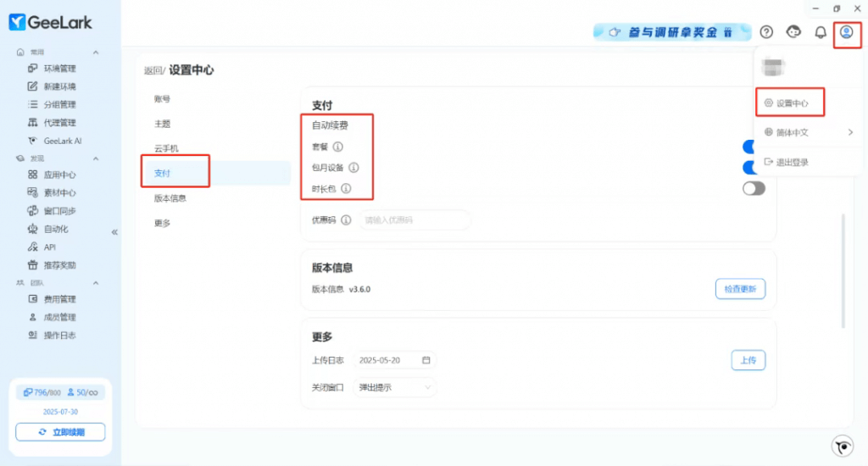Open the customer support robot icon
Screen dimensions: 868x466
793,32
